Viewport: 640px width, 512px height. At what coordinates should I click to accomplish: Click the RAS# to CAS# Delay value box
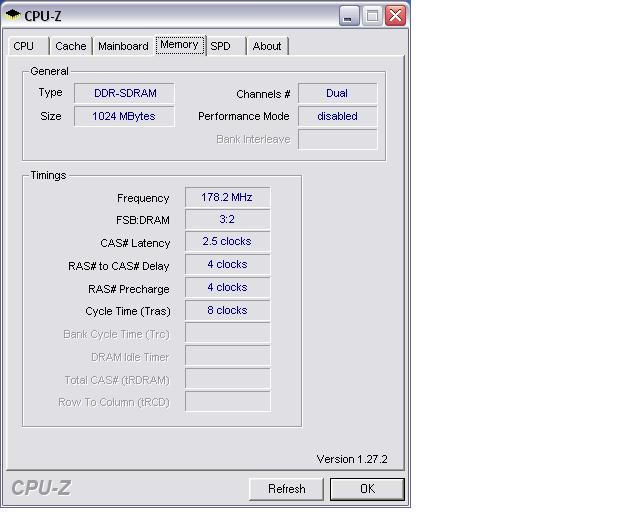click(227, 265)
